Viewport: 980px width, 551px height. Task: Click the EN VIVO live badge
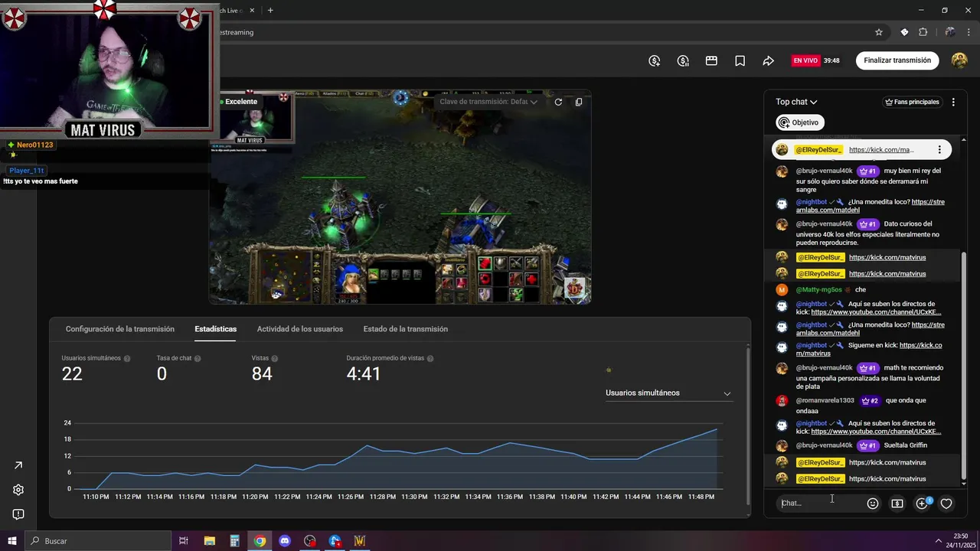(x=805, y=60)
